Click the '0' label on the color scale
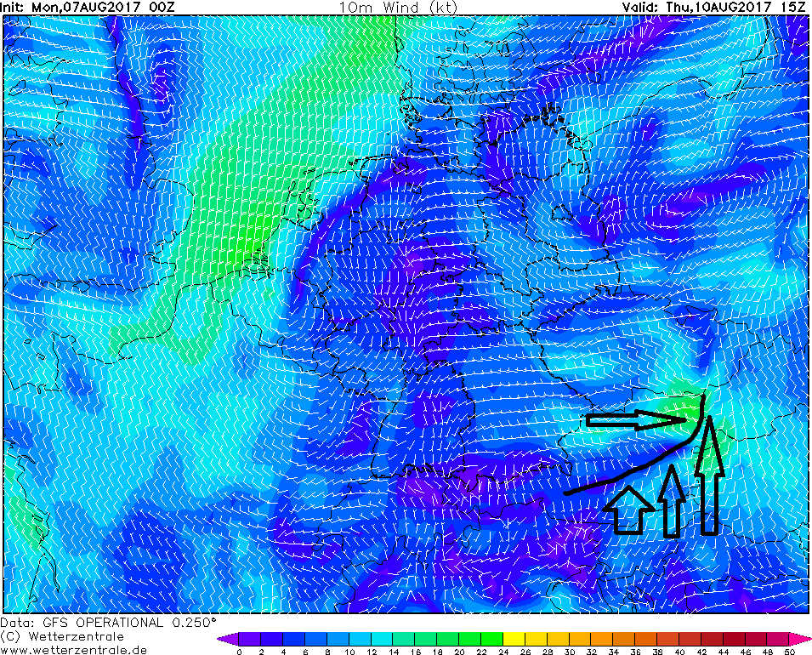This screenshot has width=812, height=655. coord(239,652)
